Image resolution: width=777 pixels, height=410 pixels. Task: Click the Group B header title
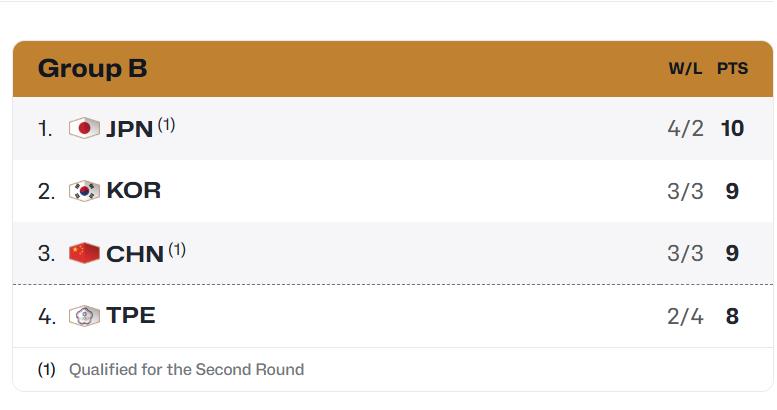(93, 68)
